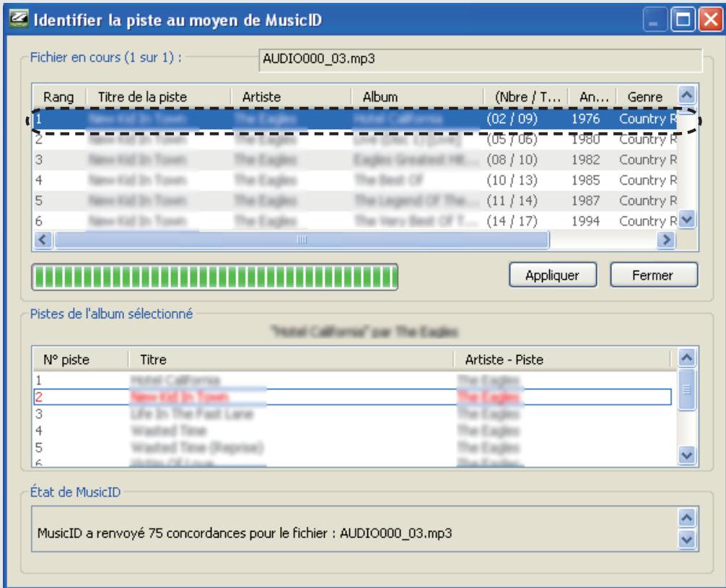Click the (14 / 17) track count cell
This screenshot has width=726, height=588.
(512, 221)
